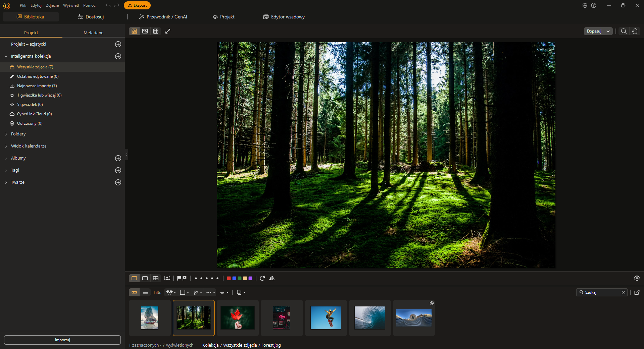Image resolution: width=644 pixels, height=349 pixels.
Task: Open the Pomoc menu
Action: (x=89, y=5)
